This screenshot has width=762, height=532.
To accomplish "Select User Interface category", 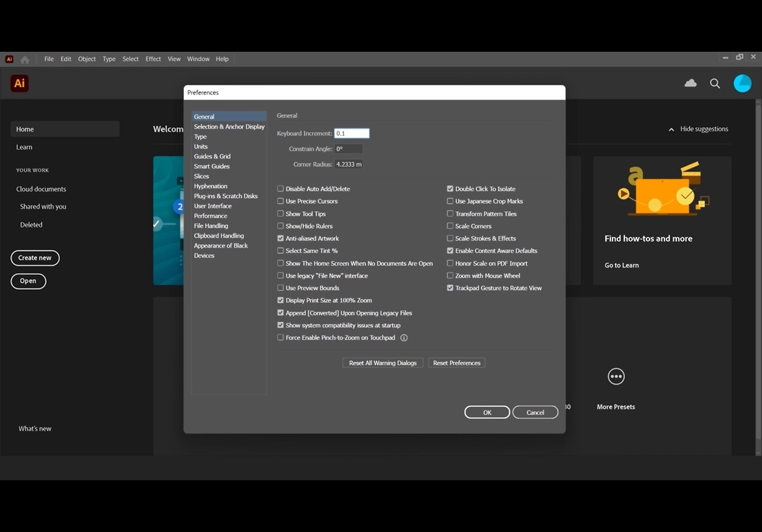I will pyautogui.click(x=213, y=206).
